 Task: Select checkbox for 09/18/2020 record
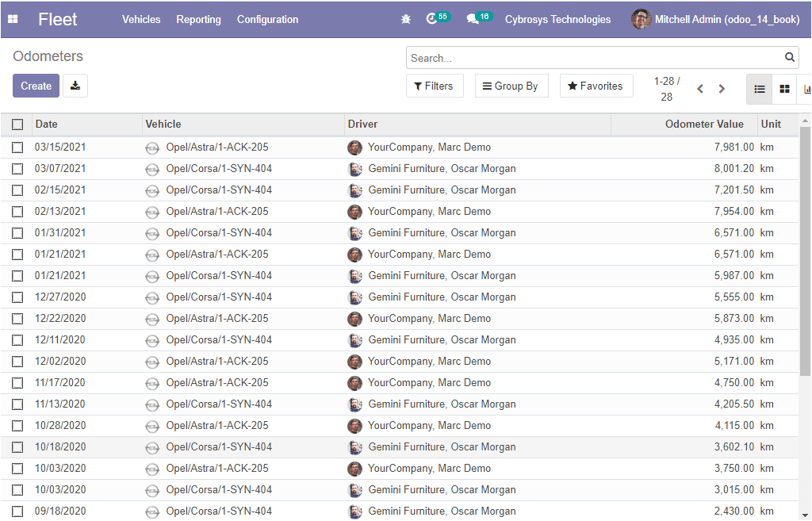(x=17, y=511)
